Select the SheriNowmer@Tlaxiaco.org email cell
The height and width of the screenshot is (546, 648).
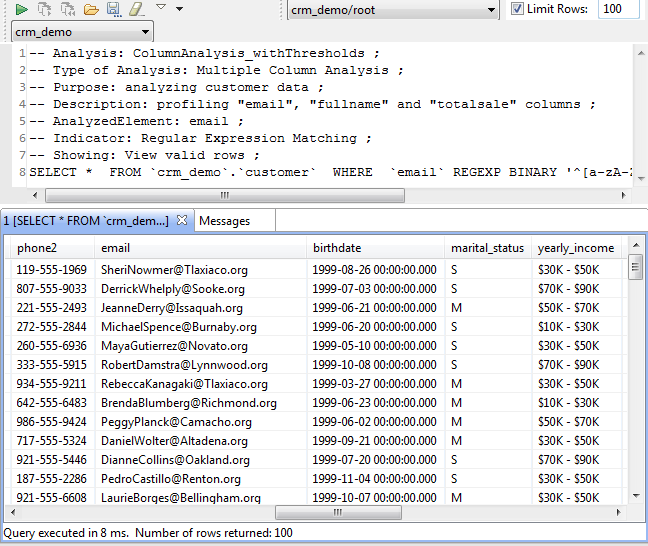point(174,270)
